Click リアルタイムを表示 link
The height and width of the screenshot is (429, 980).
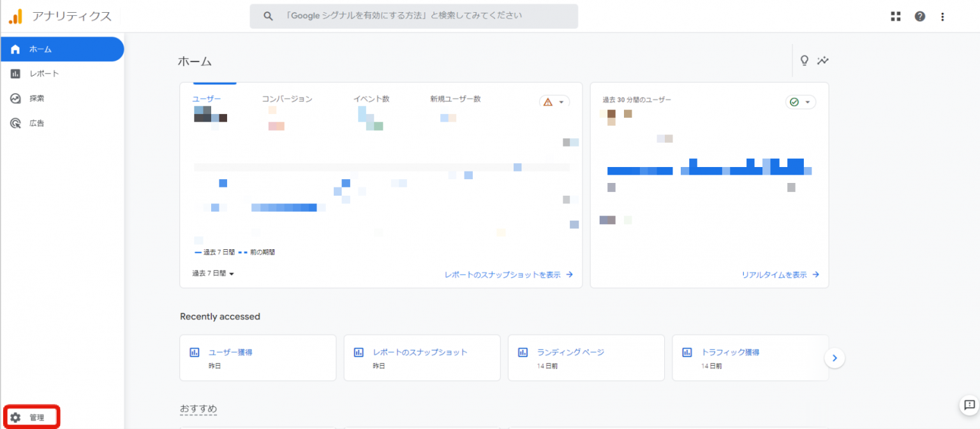pos(780,275)
